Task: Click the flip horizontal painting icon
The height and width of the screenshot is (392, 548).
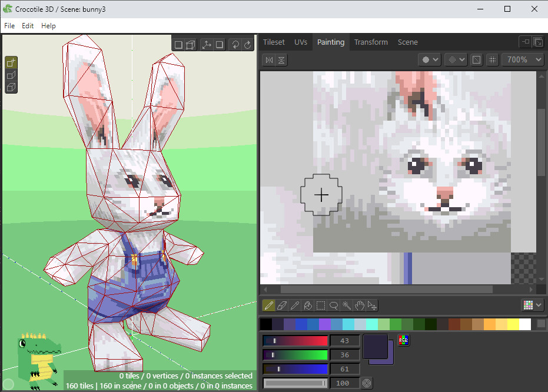Action: pos(268,59)
